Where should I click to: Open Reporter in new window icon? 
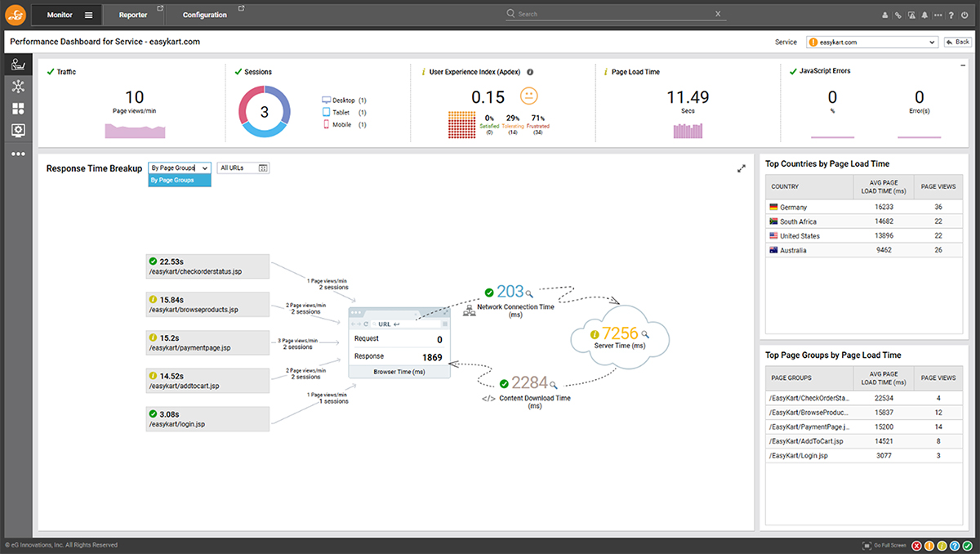(x=159, y=9)
